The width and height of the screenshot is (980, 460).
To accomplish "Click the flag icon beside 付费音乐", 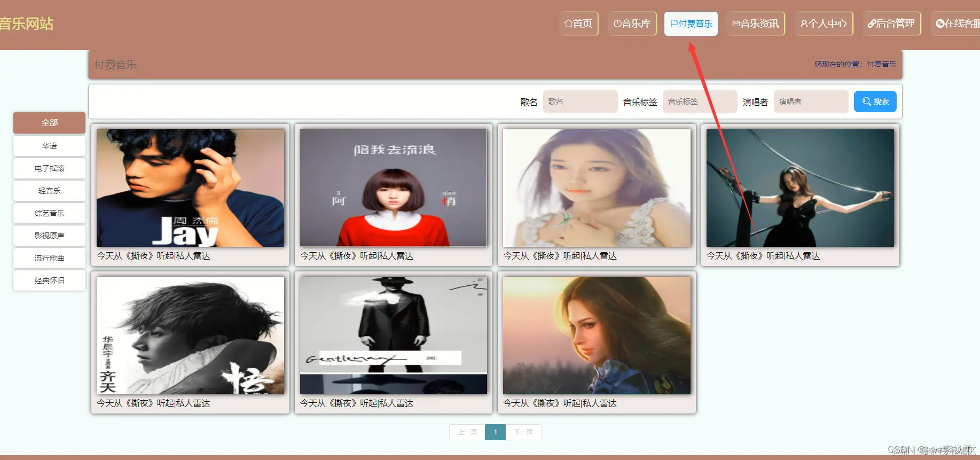I will click(x=674, y=24).
